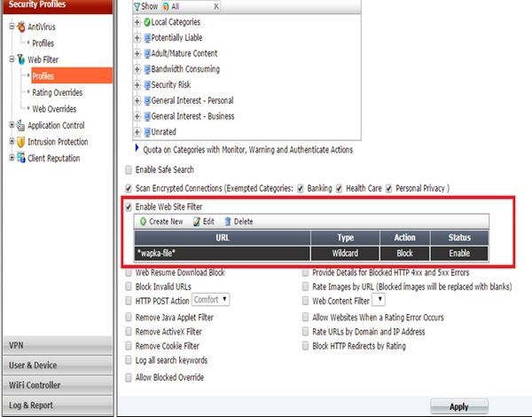The image size is (532, 417).
Task: Click the Security Profiles header
Action: click(58, 6)
